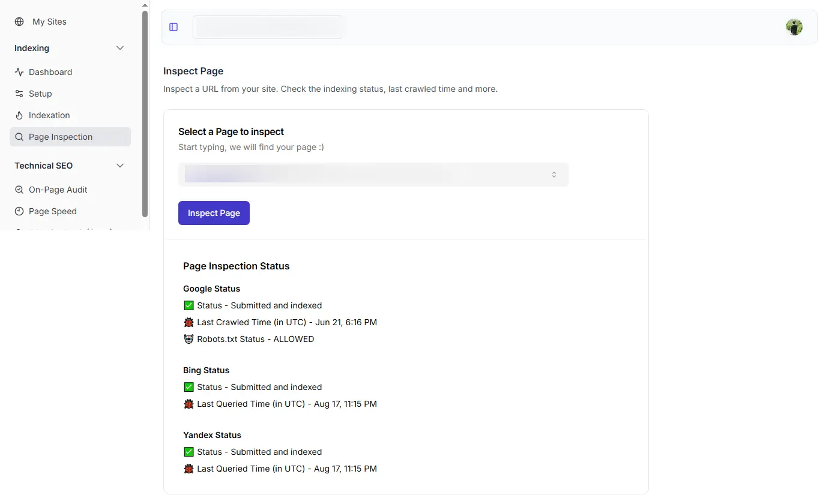Click the My Sites globe icon

tap(20, 22)
